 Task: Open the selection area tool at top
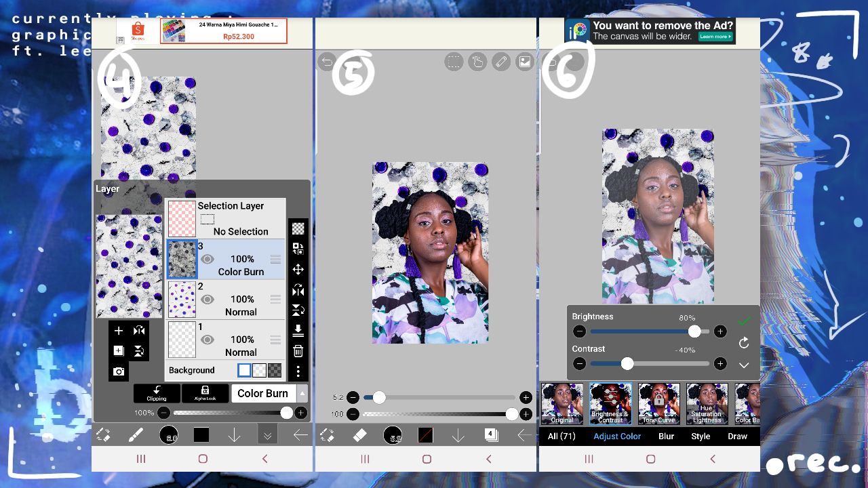[x=454, y=62]
